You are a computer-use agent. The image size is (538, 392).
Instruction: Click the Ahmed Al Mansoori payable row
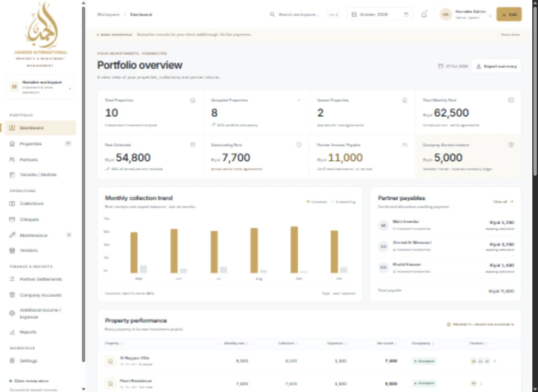pos(446,246)
